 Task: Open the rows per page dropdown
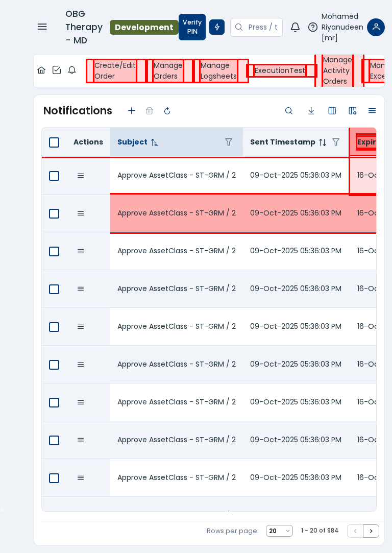279,531
